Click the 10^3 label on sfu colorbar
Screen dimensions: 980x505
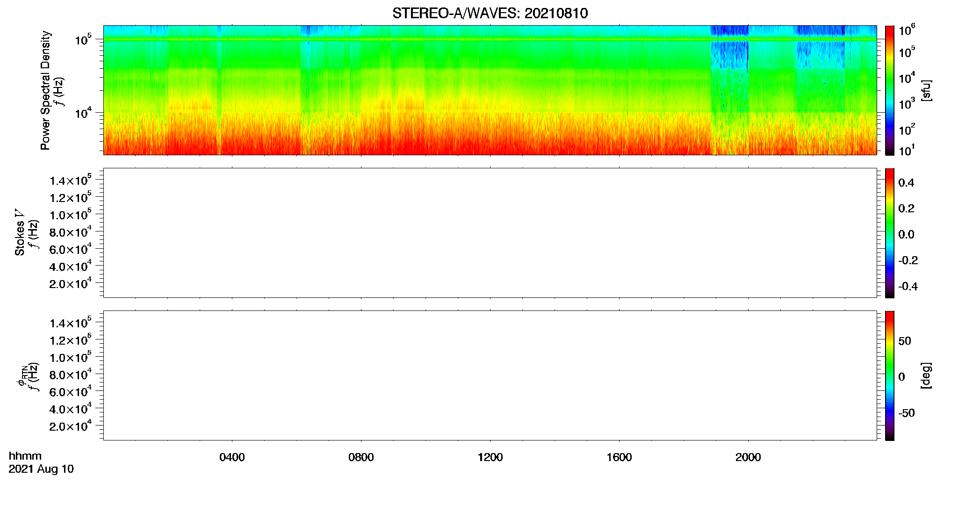click(907, 104)
